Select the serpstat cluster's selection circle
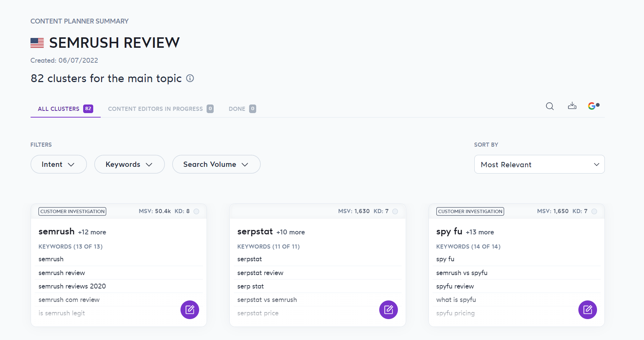The width and height of the screenshot is (644, 340). [x=396, y=211]
